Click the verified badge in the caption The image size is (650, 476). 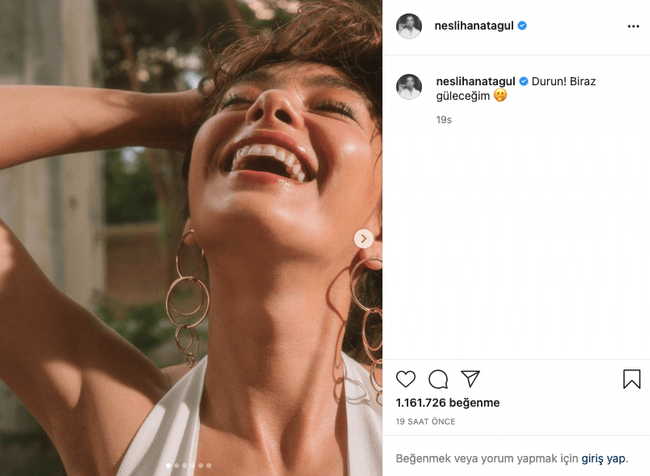[523, 81]
